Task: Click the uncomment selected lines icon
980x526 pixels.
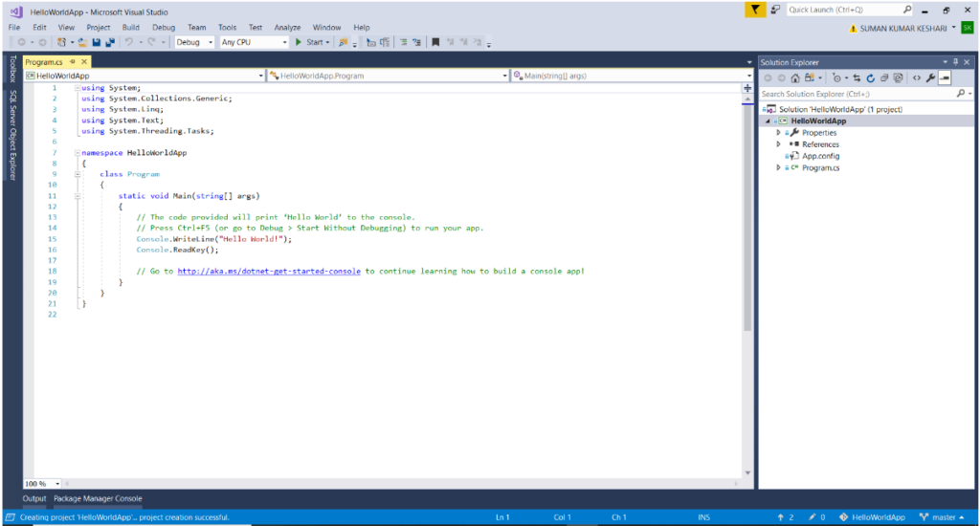Action: (417, 42)
